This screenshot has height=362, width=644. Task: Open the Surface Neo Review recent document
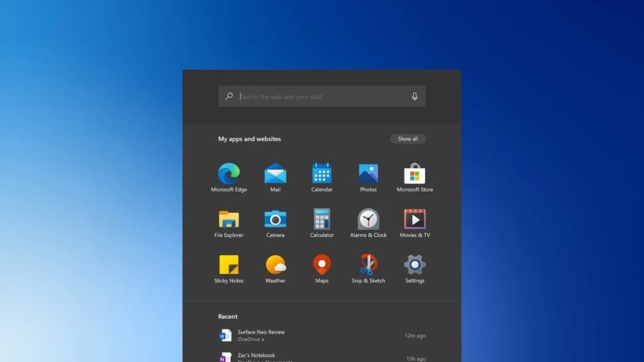click(x=261, y=331)
